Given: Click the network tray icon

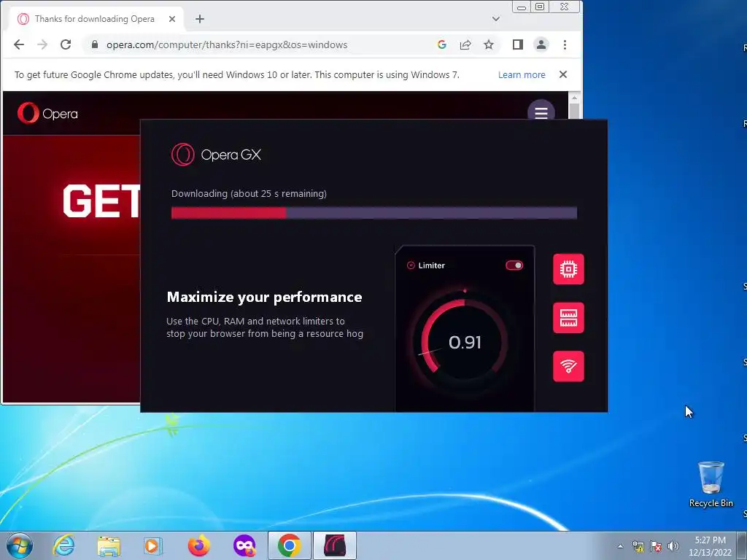Looking at the screenshot, I should [638, 546].
